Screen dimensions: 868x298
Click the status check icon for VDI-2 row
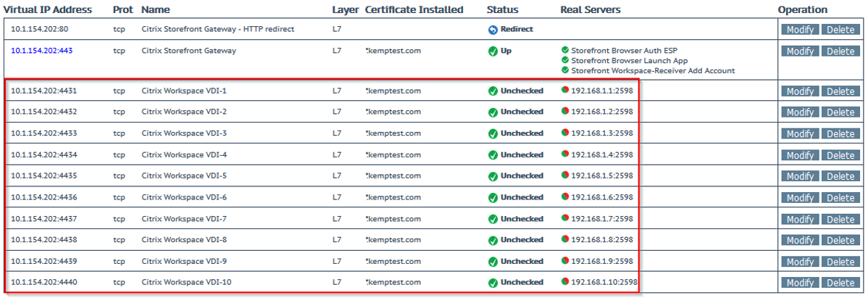tap(493, 112)
